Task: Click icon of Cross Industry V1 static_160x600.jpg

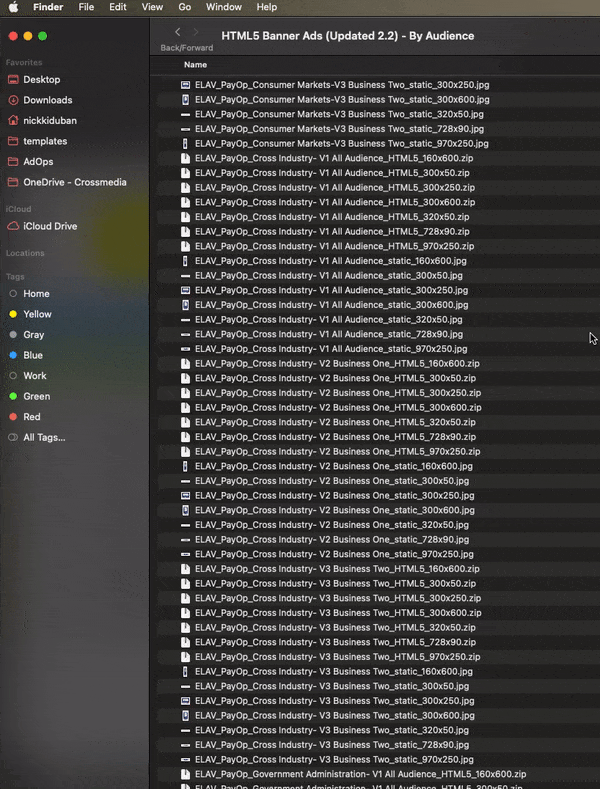Action: pos(185,261)
